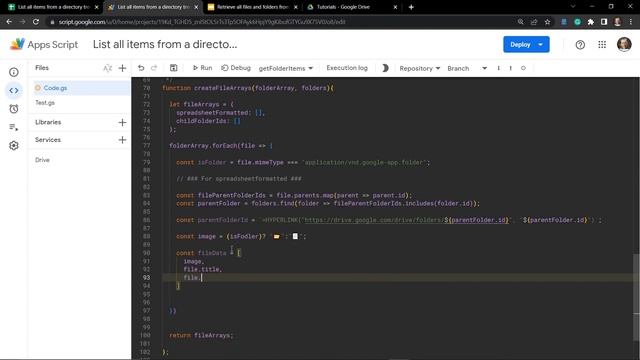The image size is (640, 360).
Task: Switch to the active Apps Script tab
Action: (153, 7)
